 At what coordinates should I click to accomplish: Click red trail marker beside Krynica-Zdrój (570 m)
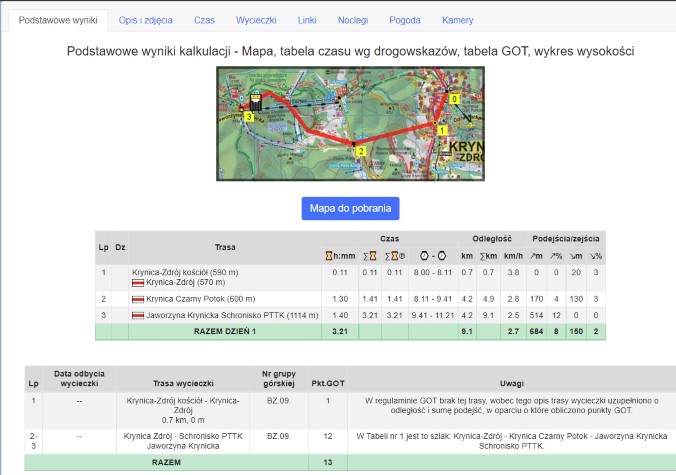click(x=138, y=283)
